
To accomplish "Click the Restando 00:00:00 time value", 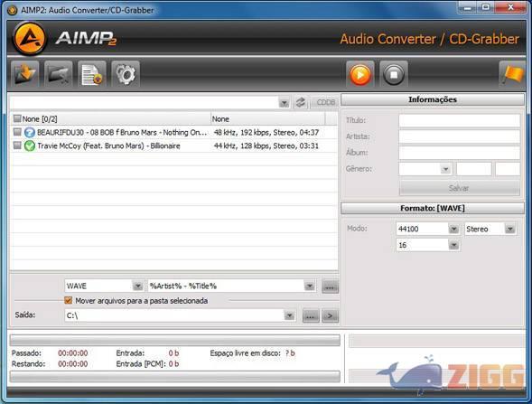I will 73,364.
